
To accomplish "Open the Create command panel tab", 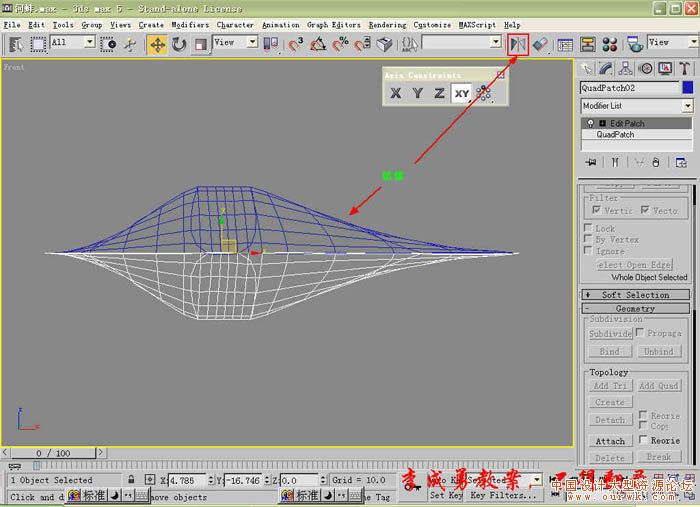I will [586, 68].
